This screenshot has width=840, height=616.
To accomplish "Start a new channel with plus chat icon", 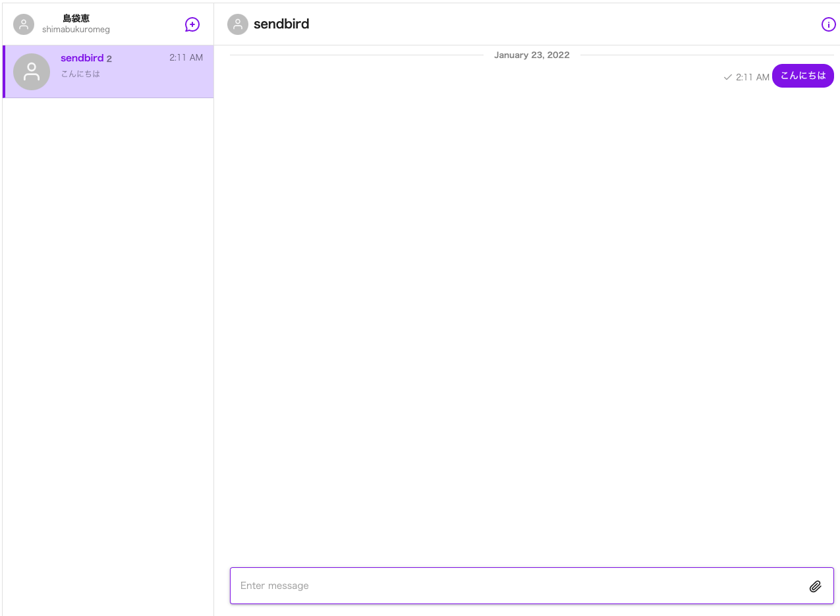I will [x=192, y=24].
